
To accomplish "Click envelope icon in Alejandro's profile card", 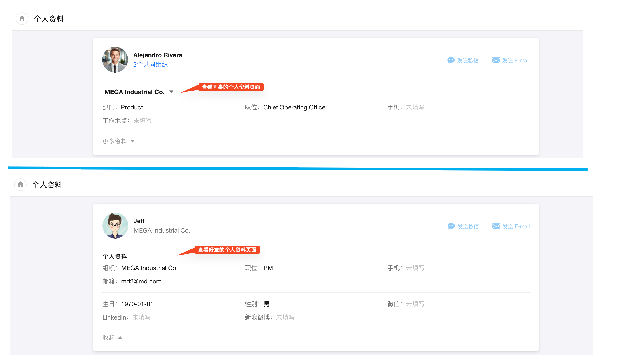I will tap(496, 60).
